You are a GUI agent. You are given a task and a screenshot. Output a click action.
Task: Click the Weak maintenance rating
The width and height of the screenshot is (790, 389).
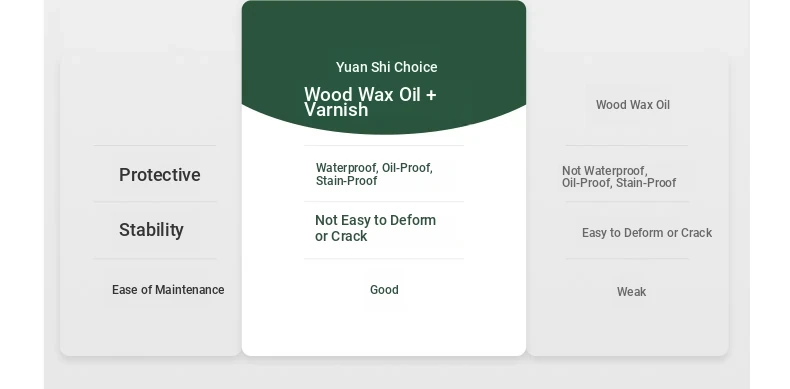[x=631, y=292]
